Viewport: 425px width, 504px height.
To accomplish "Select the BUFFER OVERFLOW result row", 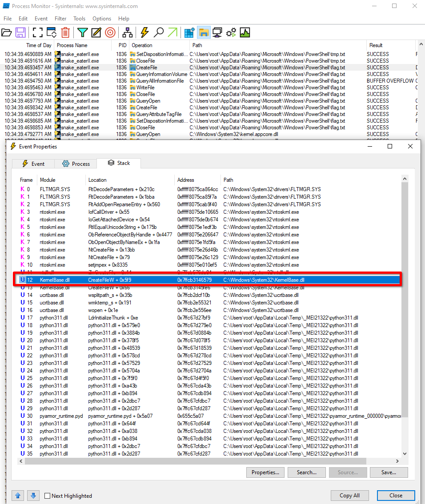I will (209, 81).
